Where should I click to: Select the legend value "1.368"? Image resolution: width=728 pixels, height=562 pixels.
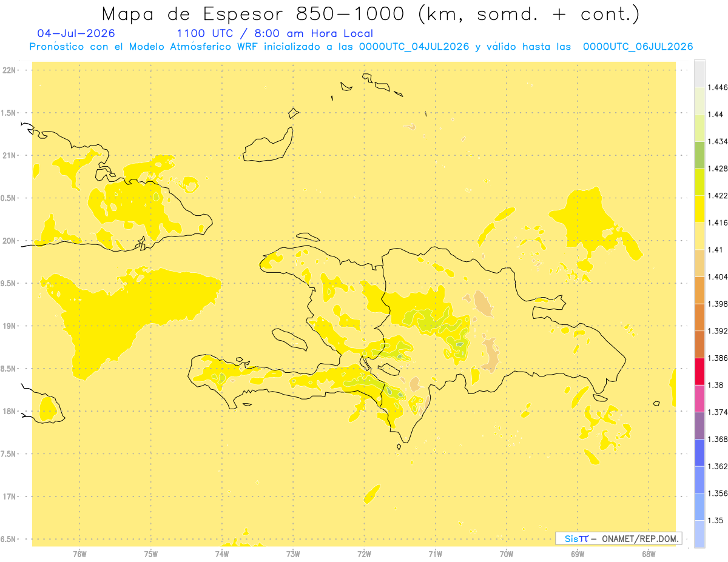point(718,439)
